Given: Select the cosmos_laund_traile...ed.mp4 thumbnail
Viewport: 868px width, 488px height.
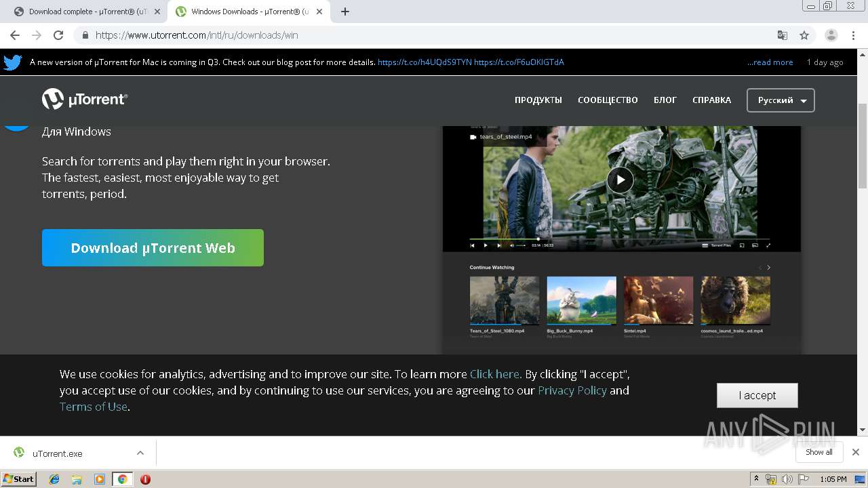Looking at the screenshot, I should coord(735,300).
